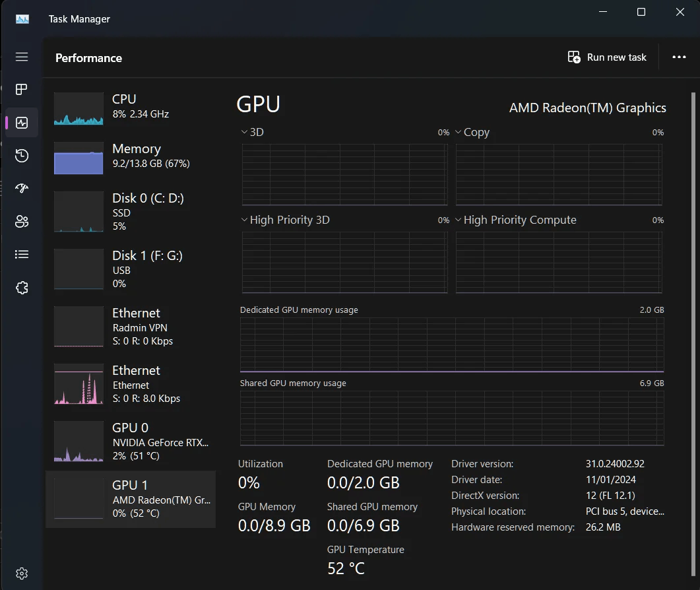This screenshot has width=700, height=590.
Task: Click the 3D engine graph
Action: 344,174
